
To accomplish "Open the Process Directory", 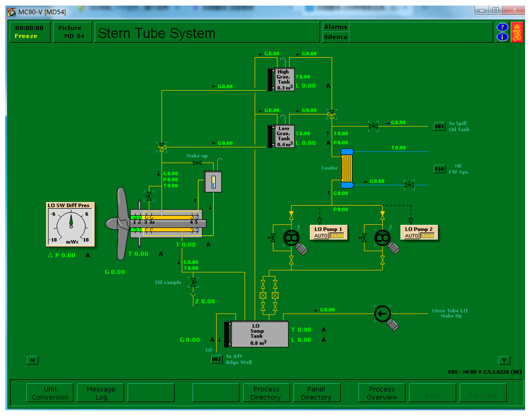I will click(266, 393).
